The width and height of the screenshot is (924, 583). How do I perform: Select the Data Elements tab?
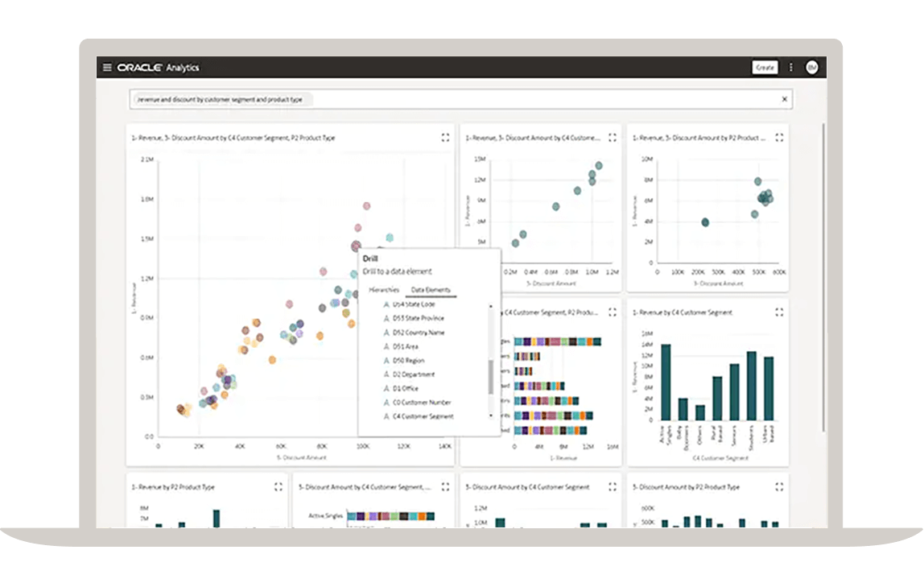(x=431, y=288)
